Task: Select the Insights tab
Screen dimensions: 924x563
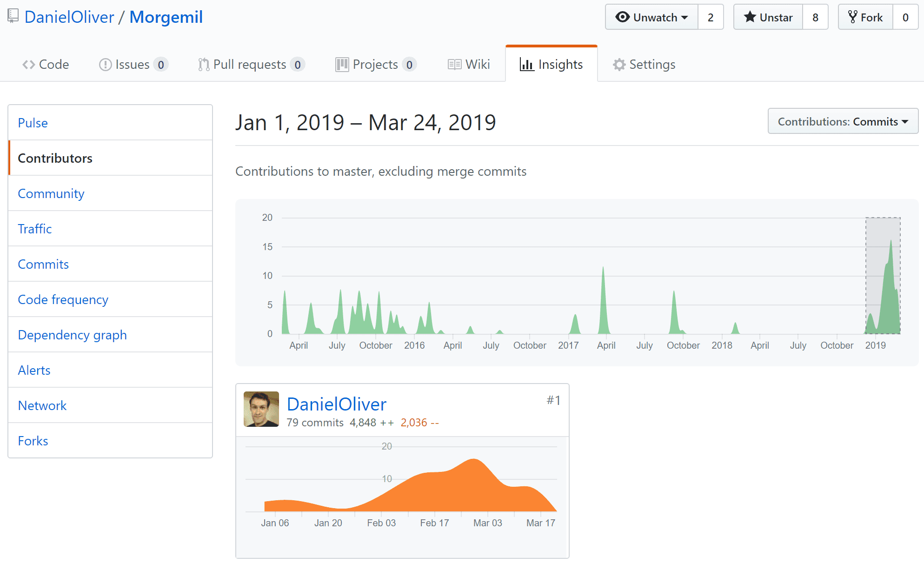Action: tap(551, 64)
